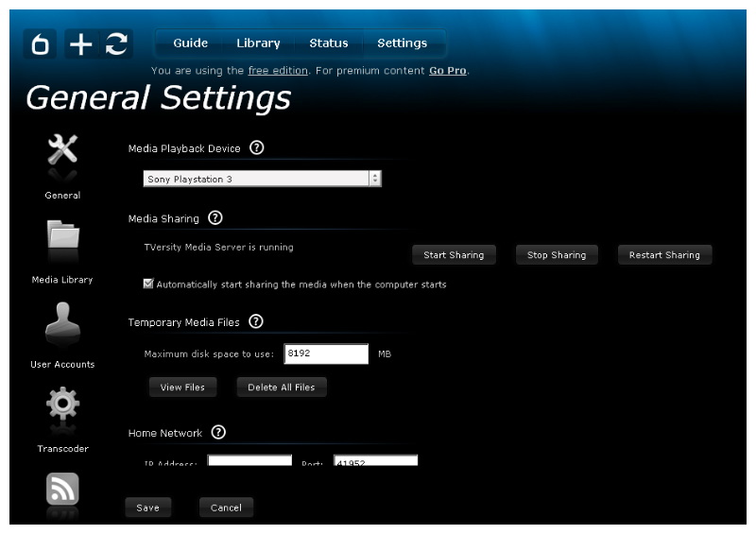Follow the free edition link
This screenshot has height=534, width=756.
278,71
